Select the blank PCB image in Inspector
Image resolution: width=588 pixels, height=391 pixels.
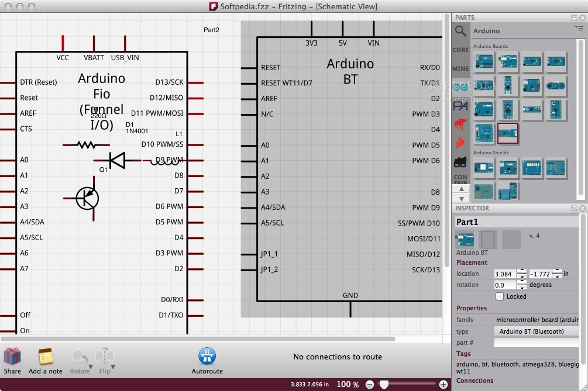511,240
